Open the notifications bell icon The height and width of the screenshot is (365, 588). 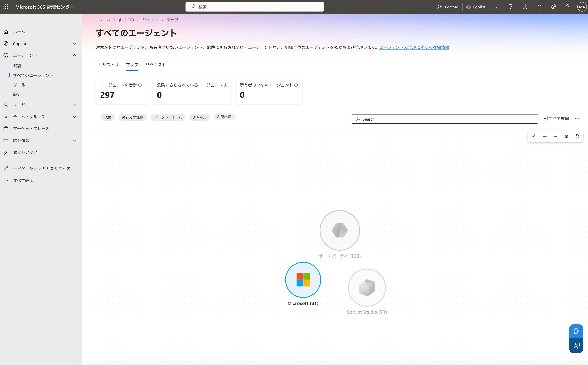pyautogui.click(x=540, y=7)
